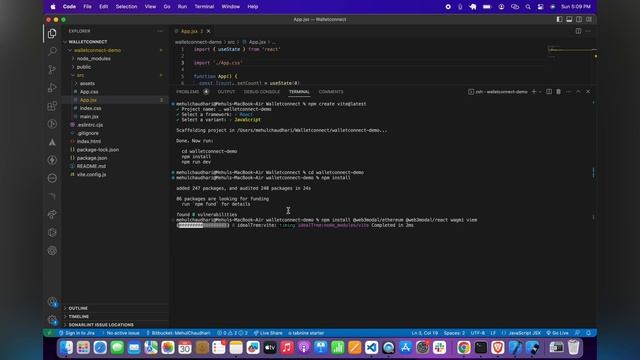Split the terminal panel
The height and width of the screenshot is (360, 640).
549,92
